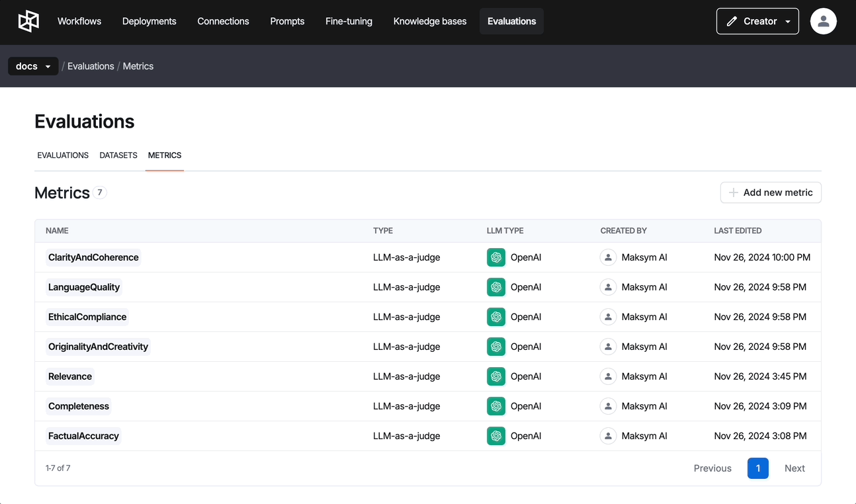
Task: Click the creator avatar in Completeness row
Action: 608,406
